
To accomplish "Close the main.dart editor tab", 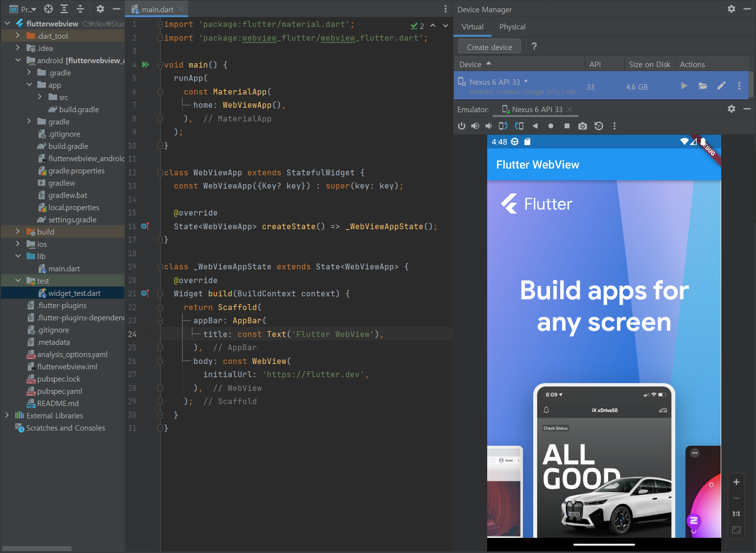I will click(181, 9).
